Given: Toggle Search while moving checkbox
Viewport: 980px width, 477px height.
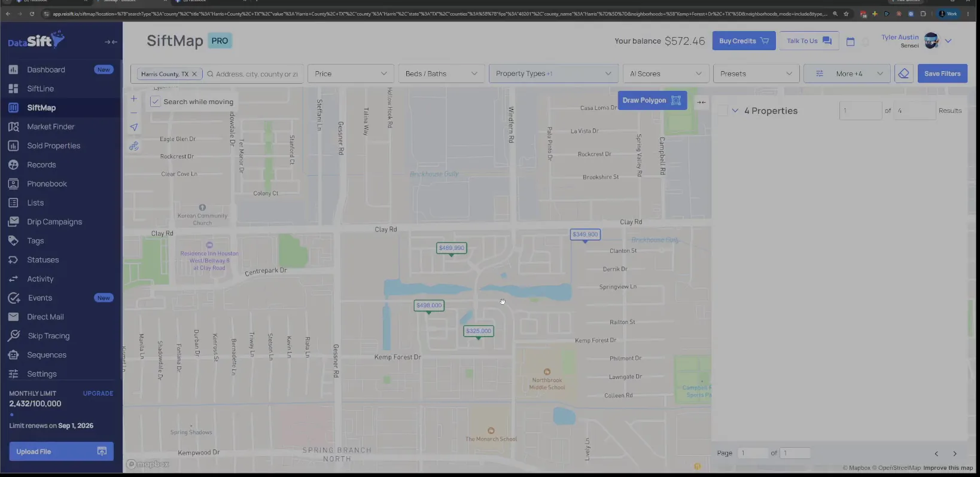Looking at the screenshot, I should coord(155,102).
